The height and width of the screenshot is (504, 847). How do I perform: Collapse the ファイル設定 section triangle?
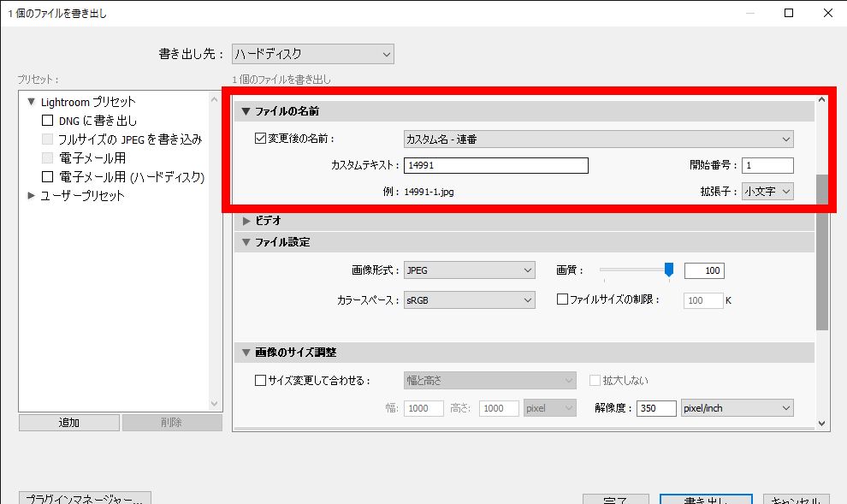click(246, 242)
